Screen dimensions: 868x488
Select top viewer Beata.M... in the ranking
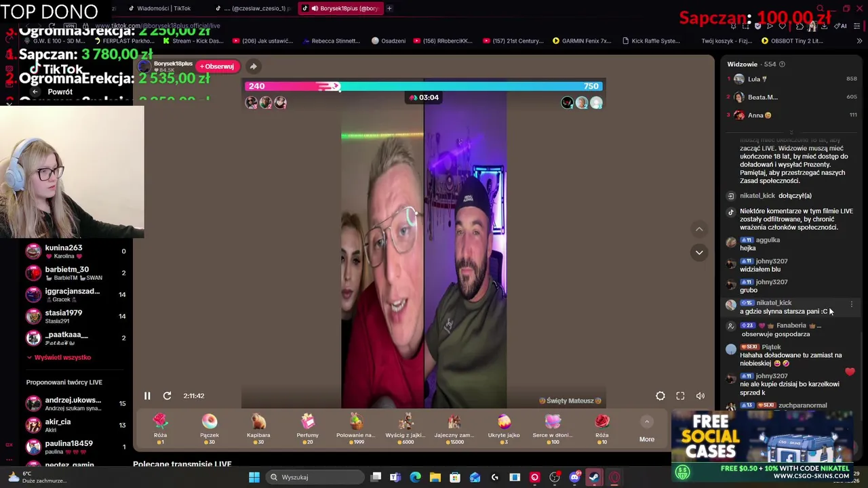pyautogui.click(x=792, y=97)
